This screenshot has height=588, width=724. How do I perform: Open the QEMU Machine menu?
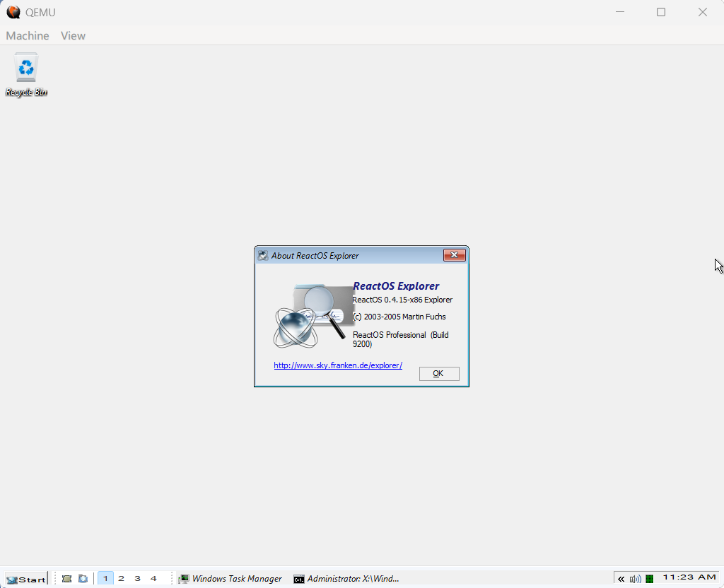(x=28, y=35)
